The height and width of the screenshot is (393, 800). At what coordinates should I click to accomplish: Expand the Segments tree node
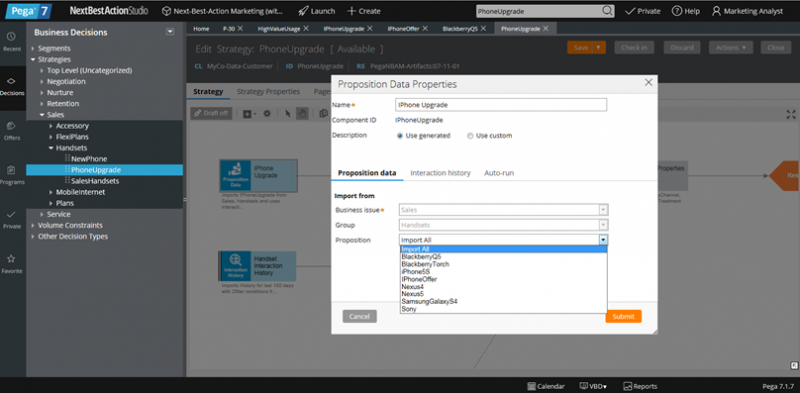click(x=33, y=48)
